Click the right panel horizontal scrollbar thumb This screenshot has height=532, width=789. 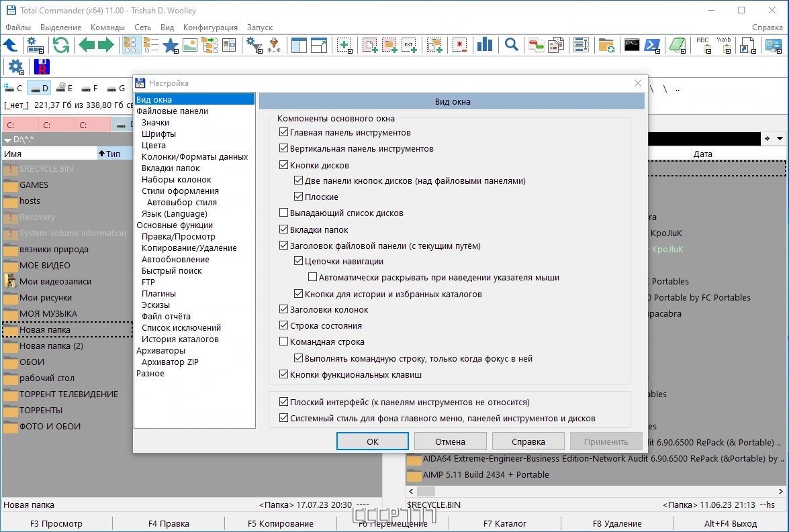coord(426,491)
